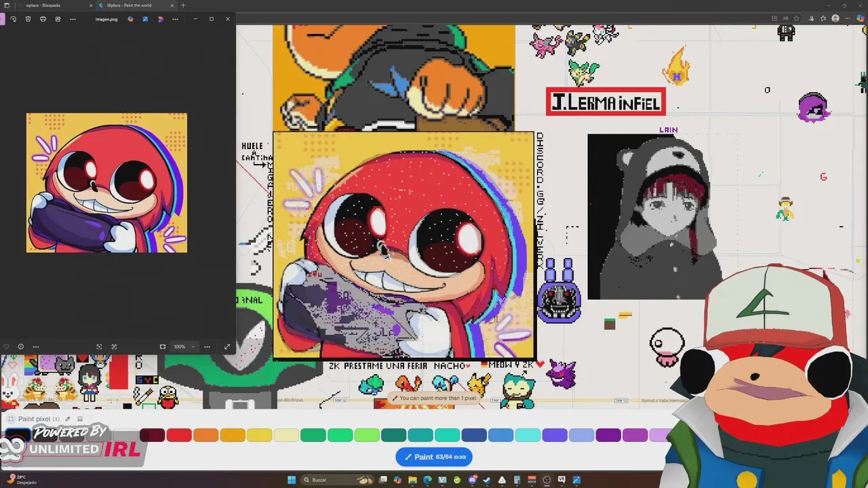
Task: Open the weather widget showing 28°C
Action: (22, 479)
